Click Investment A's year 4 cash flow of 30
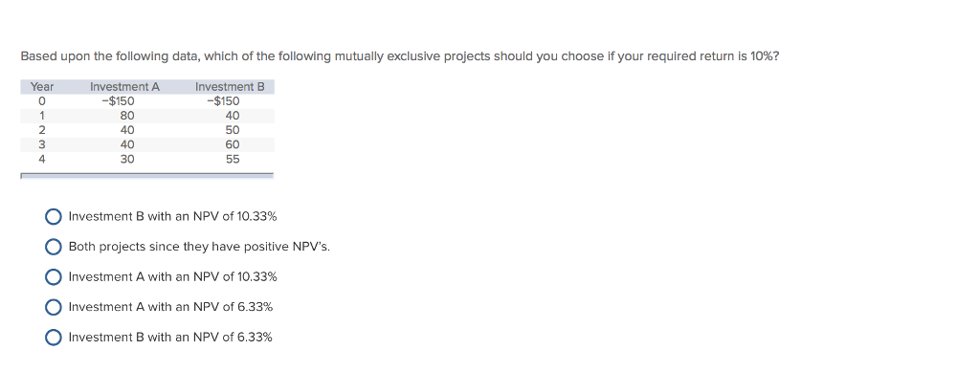The width and height of the screenshot is (980, 372). pyautogui.click(x=127, y=159)
